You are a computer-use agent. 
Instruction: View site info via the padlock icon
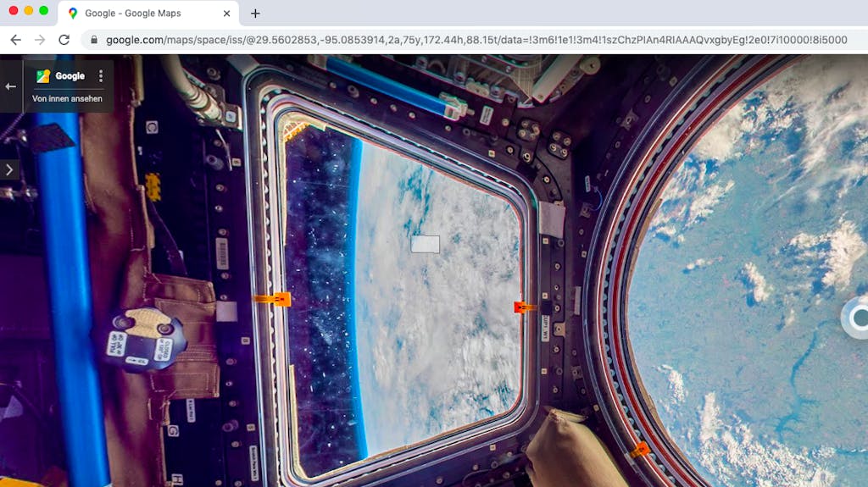pyautogui.click(x=94, y=40)
